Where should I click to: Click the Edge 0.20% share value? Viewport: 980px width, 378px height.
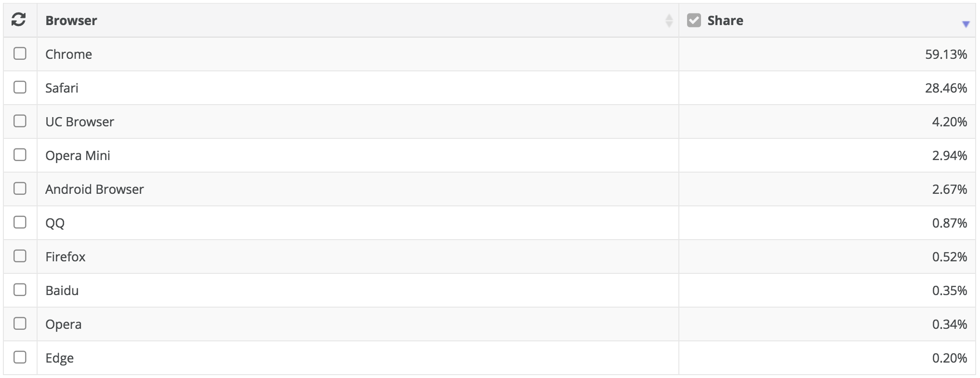coord(949,358)
